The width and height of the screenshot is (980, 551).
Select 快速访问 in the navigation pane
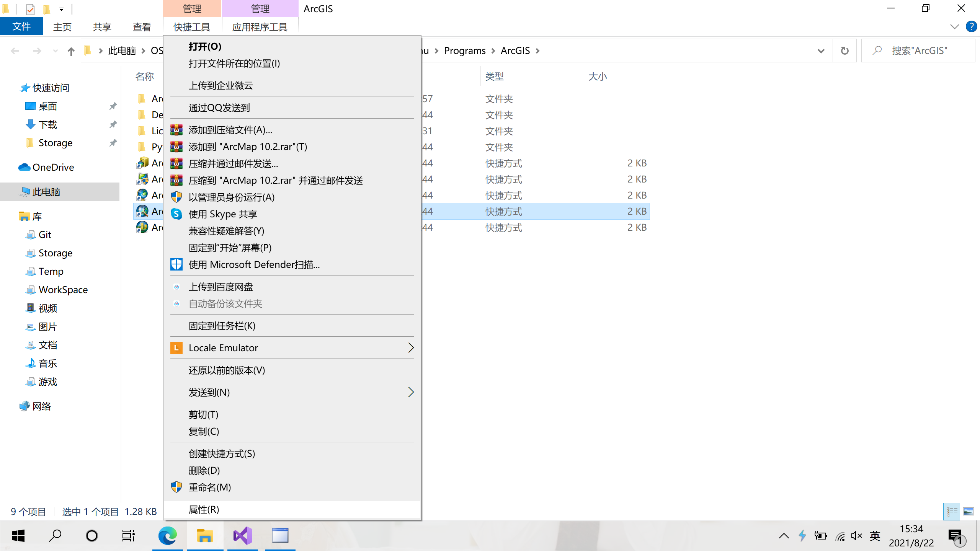tap(45, 88)
